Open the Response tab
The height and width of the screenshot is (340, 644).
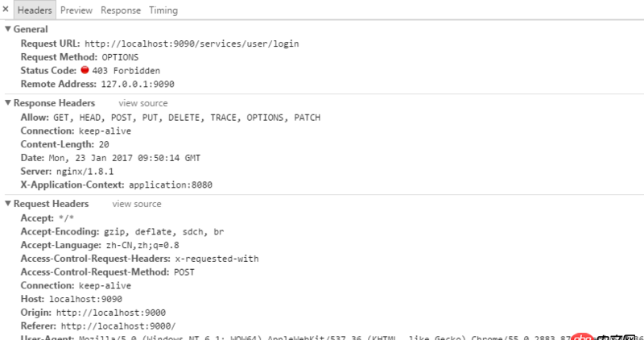coord(121,10)
